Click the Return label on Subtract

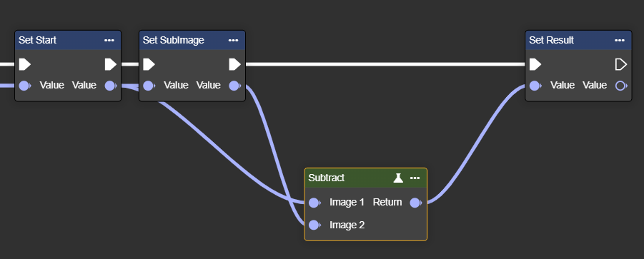387,202
